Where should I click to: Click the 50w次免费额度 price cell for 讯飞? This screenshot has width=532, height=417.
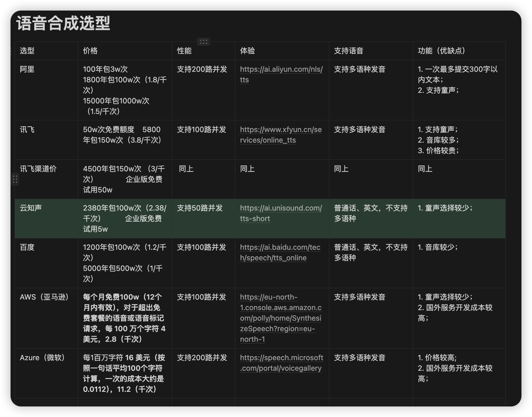click(125, 140)
